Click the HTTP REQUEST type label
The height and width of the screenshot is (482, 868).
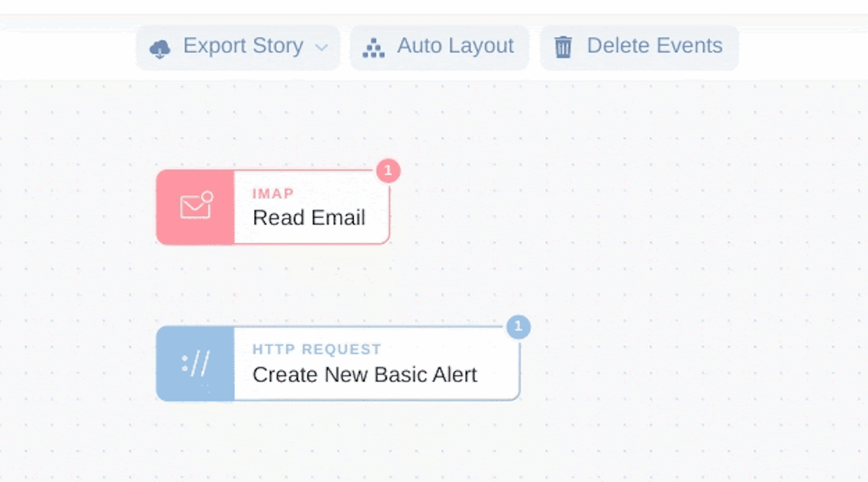317,350
